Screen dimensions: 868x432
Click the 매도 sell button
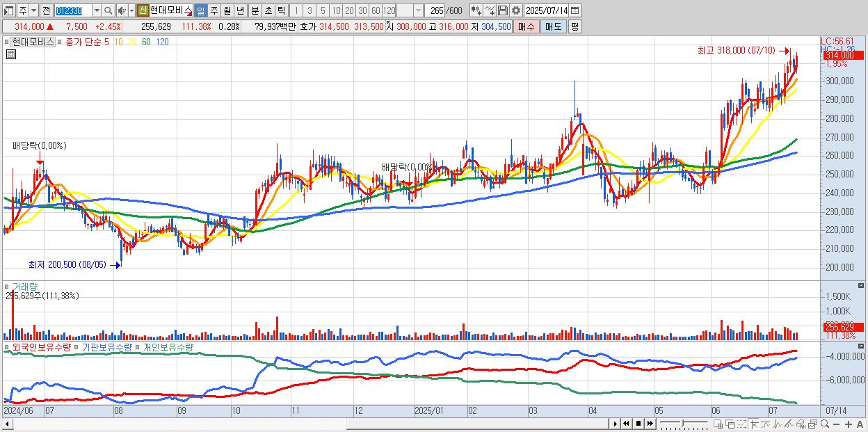click(x=553, y=26)
